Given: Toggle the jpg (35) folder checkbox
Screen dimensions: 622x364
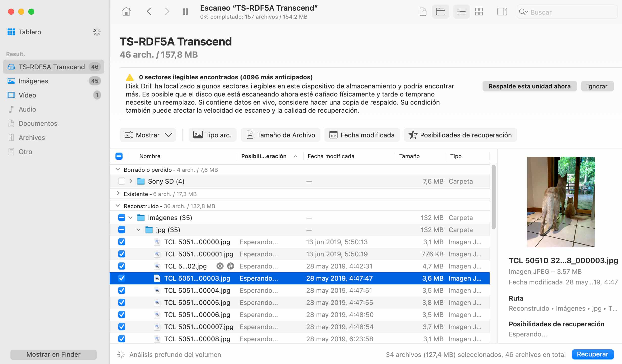Looking at the screenshot, I should 122,230.
